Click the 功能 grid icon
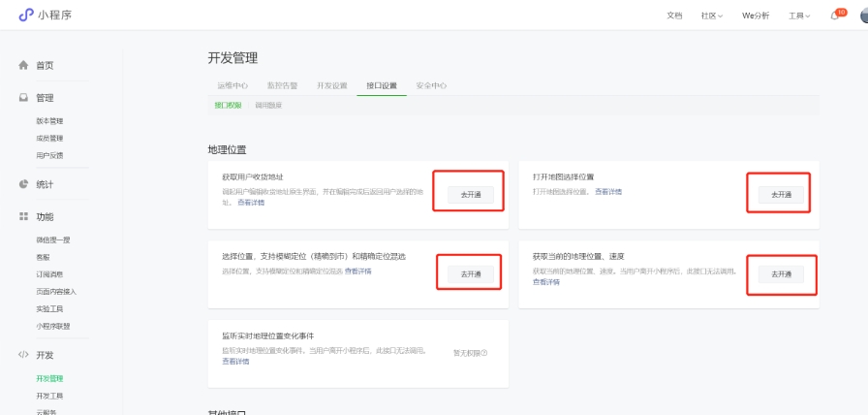 point(23,216)
